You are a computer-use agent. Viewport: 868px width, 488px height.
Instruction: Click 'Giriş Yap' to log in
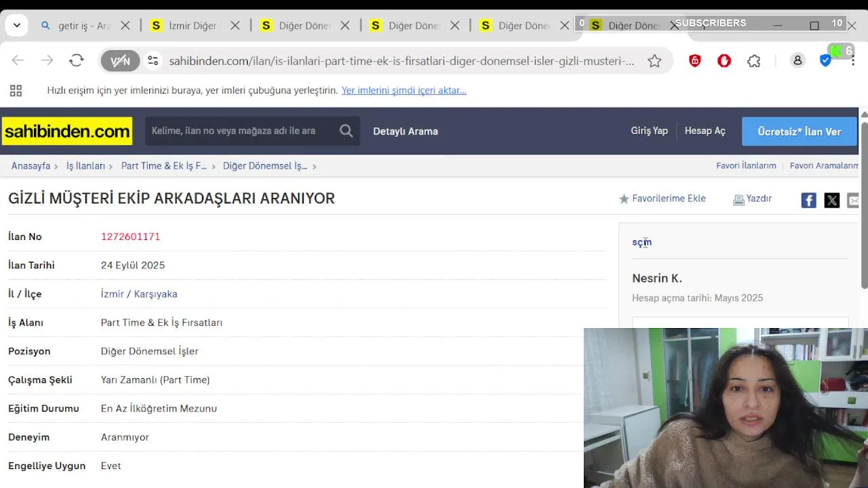[650, 131]
